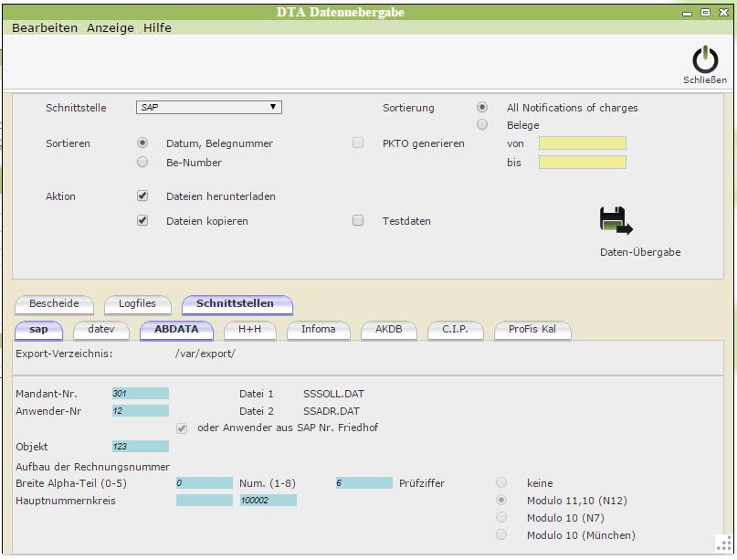Select the Belege sorting radio button
Viewport: 737px width, 560px height.
(482, 125)
